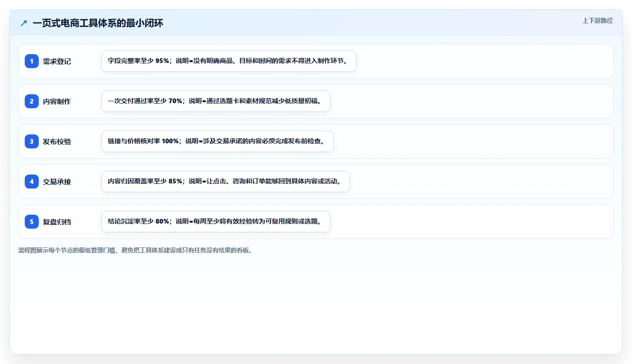Click the 上下游路径 label
The width and height of the screenshot is (632, 364).
point(597,21)
